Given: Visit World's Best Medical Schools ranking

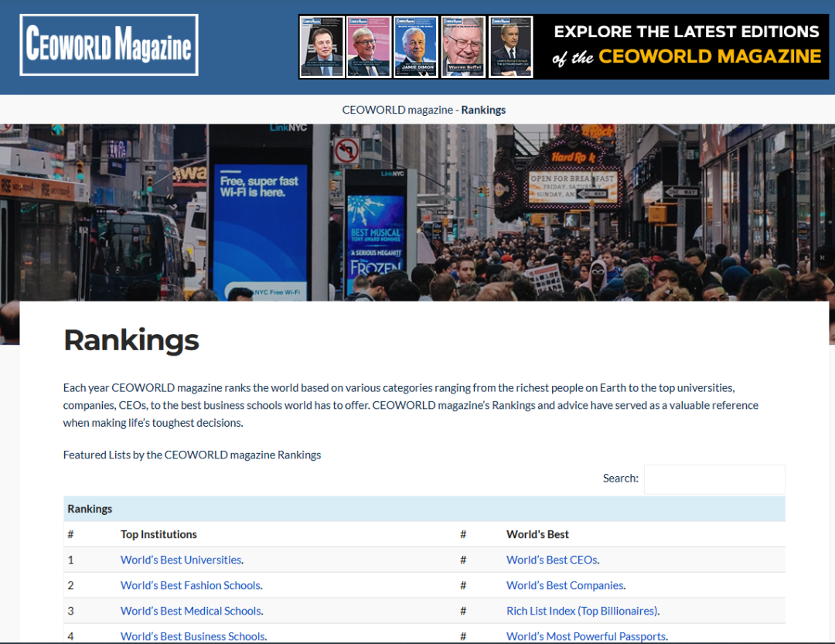Looking at the screenshot, I should click(x=191, y=611).
